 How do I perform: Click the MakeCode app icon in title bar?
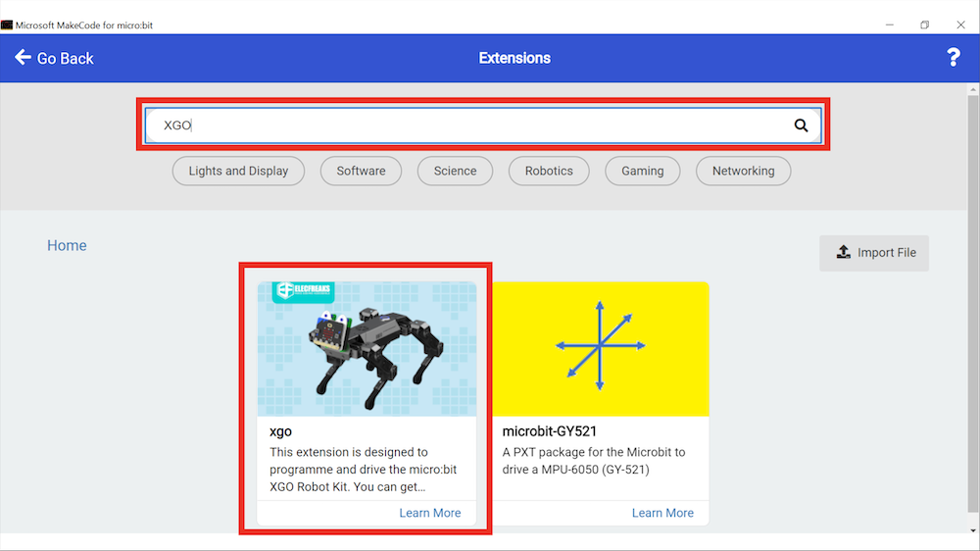point(7,25)
